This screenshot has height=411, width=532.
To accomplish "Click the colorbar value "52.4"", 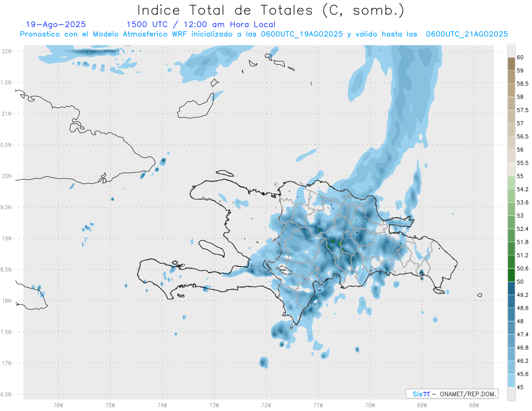I will coord(522,229).
